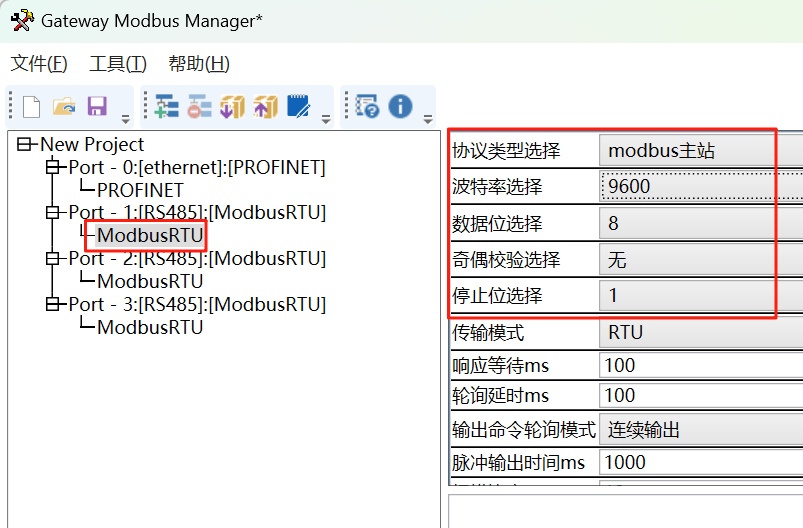Save the project with floppy icon
Viewport: 803px width, 528px height.
pyautogui.click(x=97, y=107)
